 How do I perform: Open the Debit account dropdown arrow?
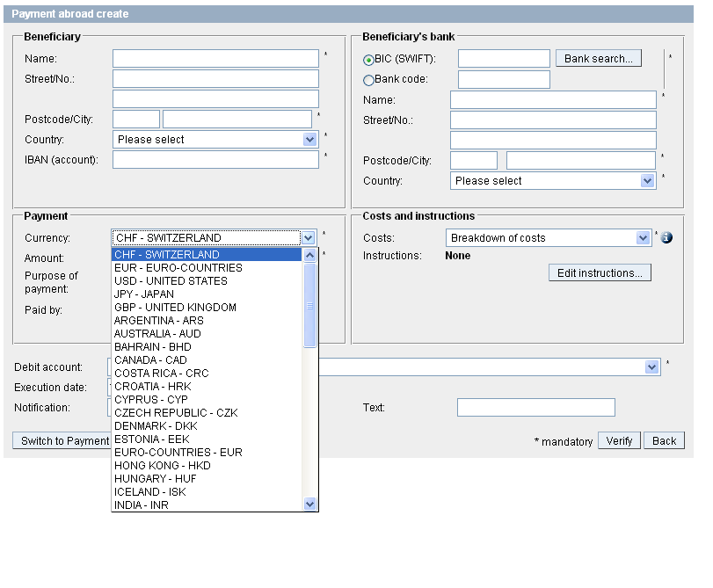(652, 367)
